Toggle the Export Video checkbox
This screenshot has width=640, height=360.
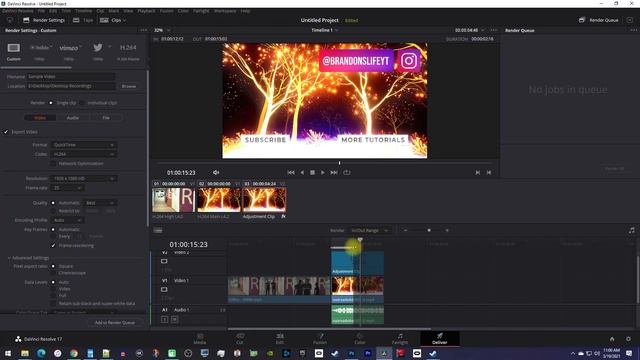(x=6, y=132)
